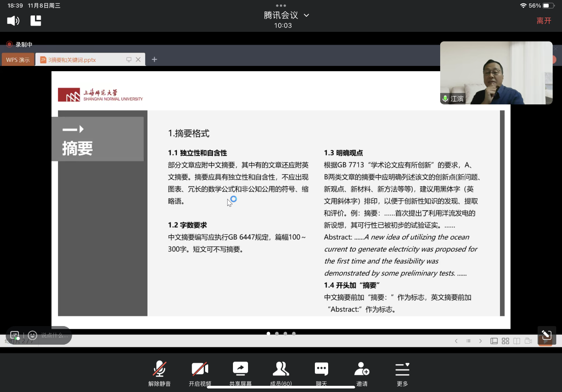The width and height of the screenshot is (562, 392).
Task: Go to next slide arrow in WPS
Action: 481,341
